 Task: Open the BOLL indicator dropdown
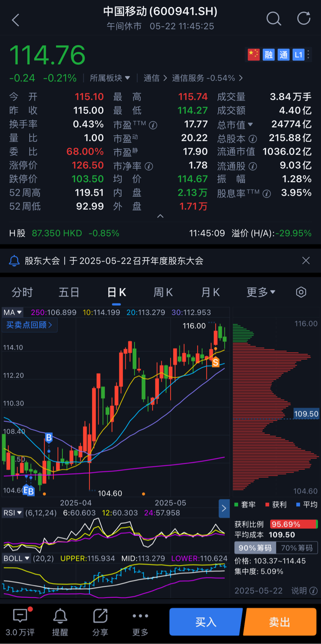(16, 558)
